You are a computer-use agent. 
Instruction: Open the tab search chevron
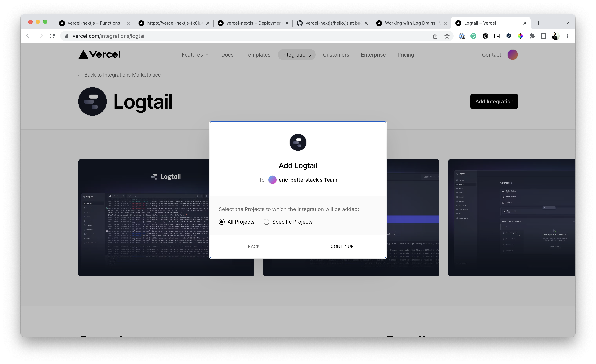(x=567, y=23)
